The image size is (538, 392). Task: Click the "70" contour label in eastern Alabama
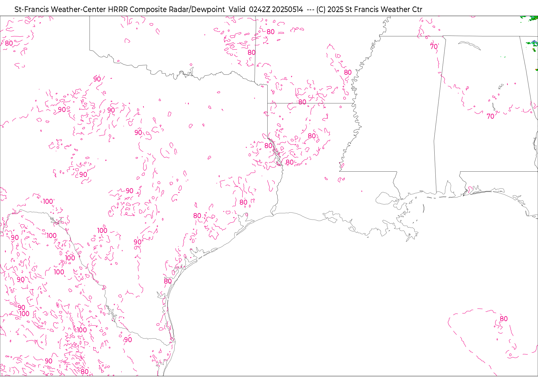pyautogui.click(x=490, y=116)
